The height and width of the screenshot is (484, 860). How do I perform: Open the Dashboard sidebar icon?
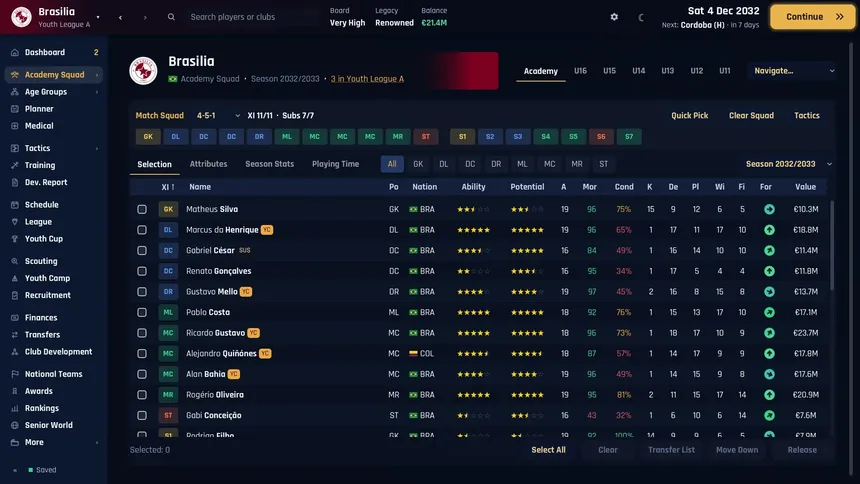[x=15, y=53]
